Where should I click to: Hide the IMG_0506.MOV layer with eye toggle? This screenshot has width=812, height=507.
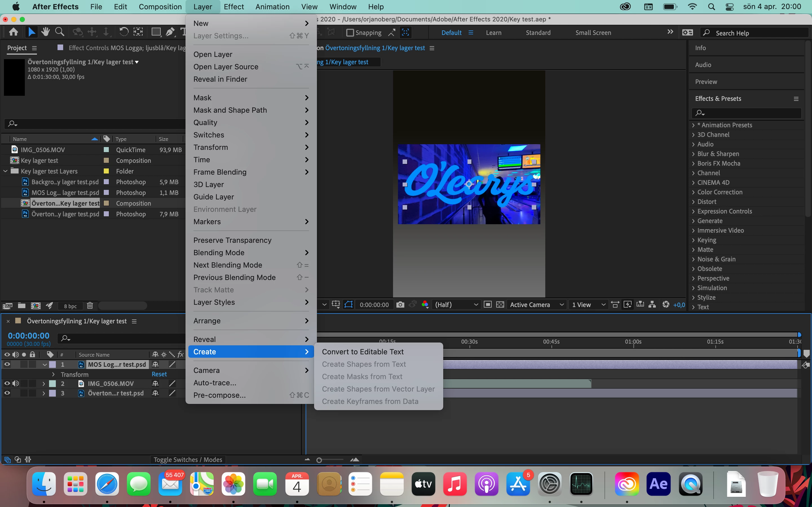click(7, 383)
